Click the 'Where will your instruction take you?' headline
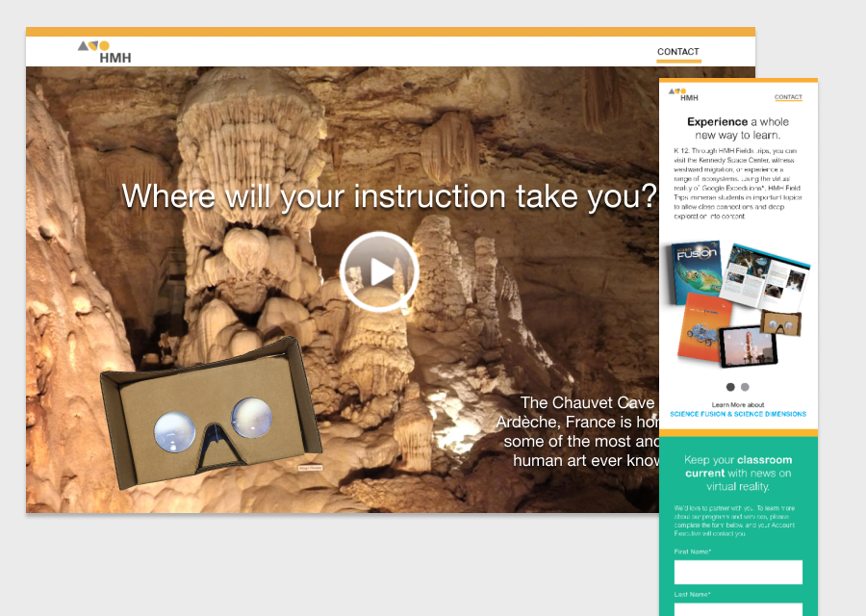The width and height of the screenshot is (866, 616). 390,196
